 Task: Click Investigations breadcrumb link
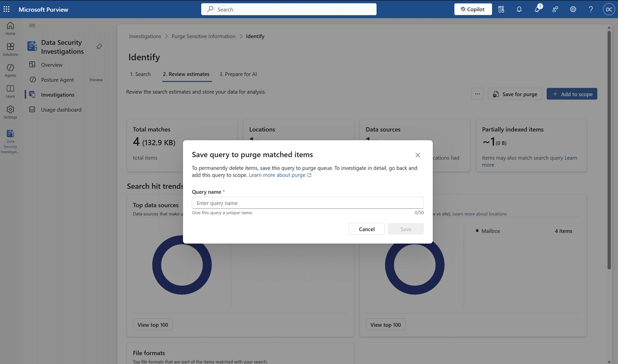(x=145, y=36)
